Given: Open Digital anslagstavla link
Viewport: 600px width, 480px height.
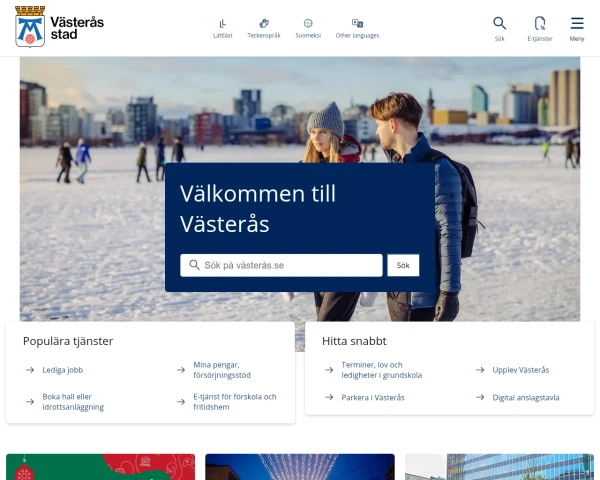Looking at the screenshot, I should click(525, 397).
